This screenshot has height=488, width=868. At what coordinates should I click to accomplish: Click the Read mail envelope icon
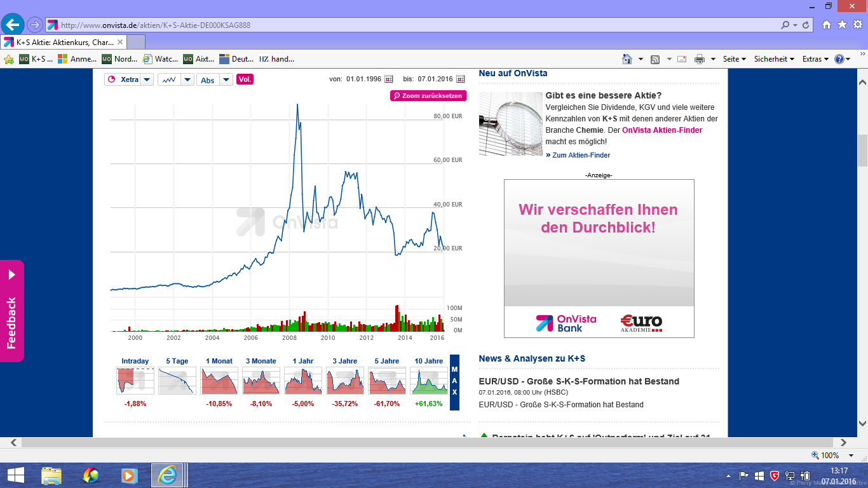click(x=682, y=59)
